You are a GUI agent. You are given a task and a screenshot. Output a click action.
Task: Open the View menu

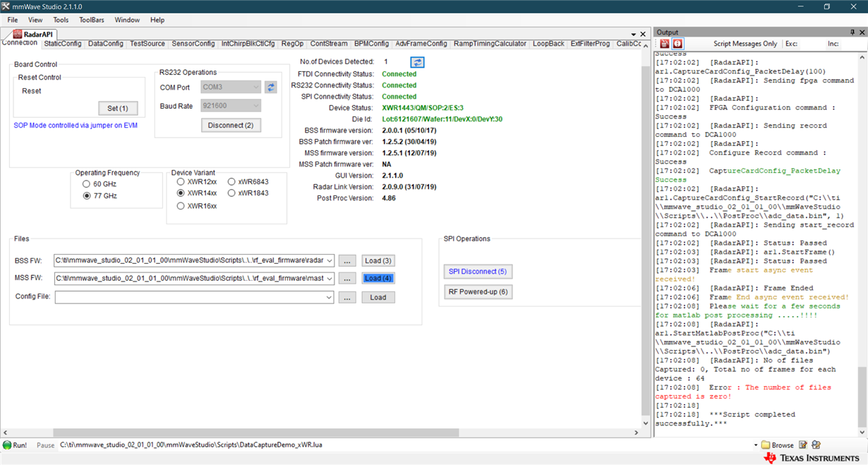point(35,20)
